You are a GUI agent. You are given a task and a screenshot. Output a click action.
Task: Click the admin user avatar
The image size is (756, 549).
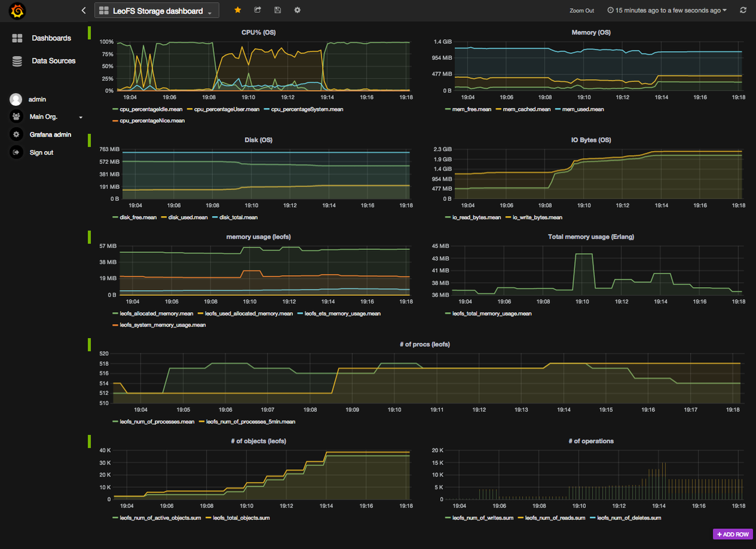tap(16, 99)
